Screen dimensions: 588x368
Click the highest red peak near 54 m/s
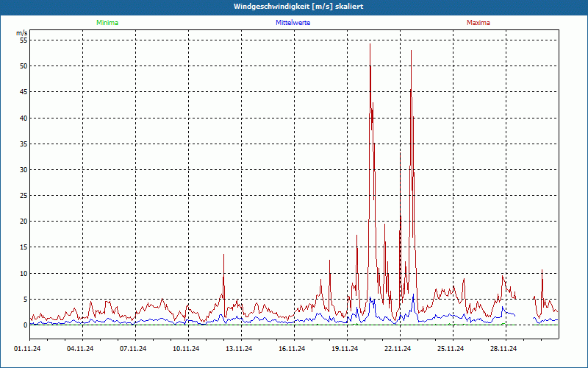(370, 44)
